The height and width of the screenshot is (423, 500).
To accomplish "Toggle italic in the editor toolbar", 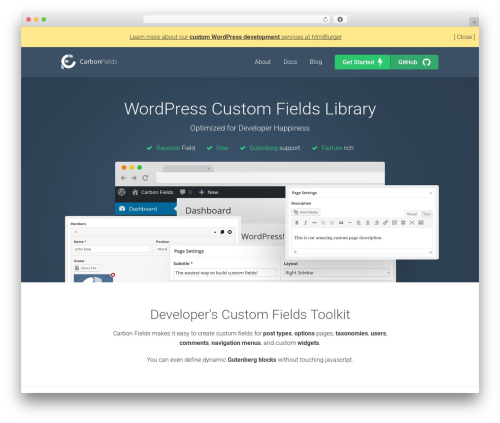I will [x=305, y=223].
